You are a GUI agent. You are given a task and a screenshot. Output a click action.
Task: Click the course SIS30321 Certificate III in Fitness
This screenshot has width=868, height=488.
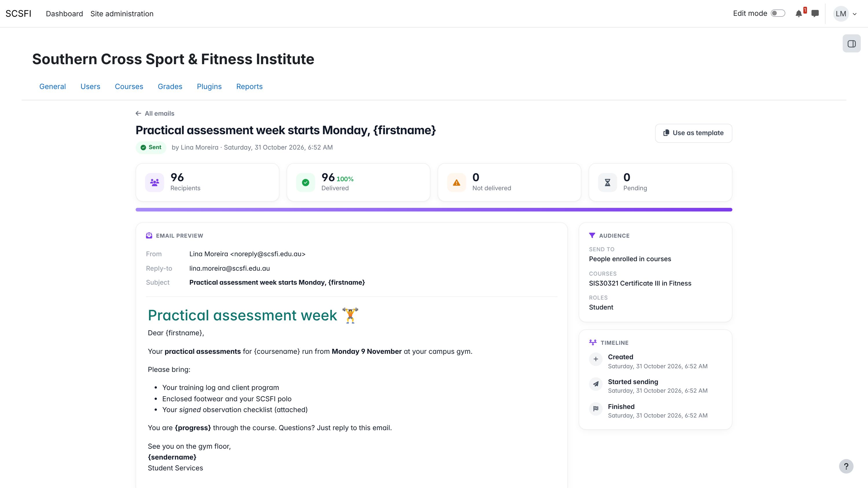tap(640, 283)
